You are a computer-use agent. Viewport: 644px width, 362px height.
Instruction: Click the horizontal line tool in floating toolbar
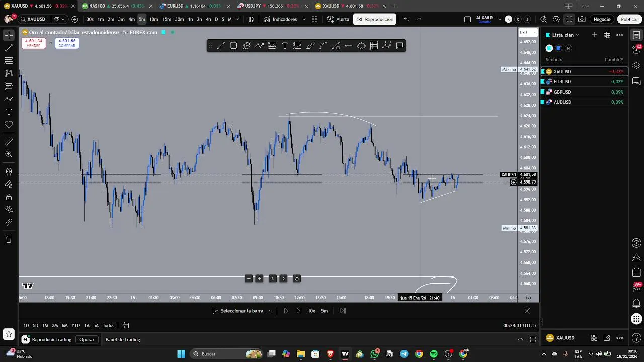coord(348,46)
